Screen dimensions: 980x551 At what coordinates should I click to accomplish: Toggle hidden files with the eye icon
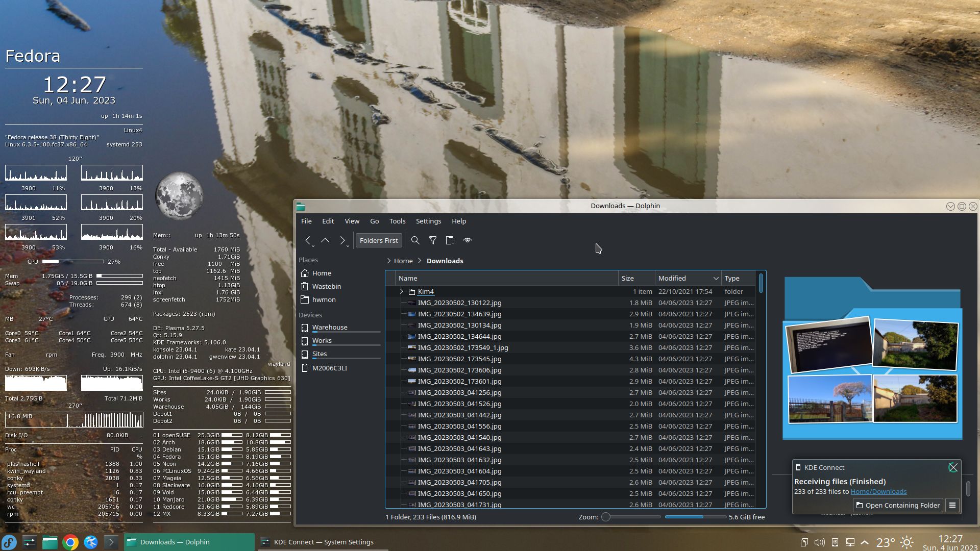point(468,240)
